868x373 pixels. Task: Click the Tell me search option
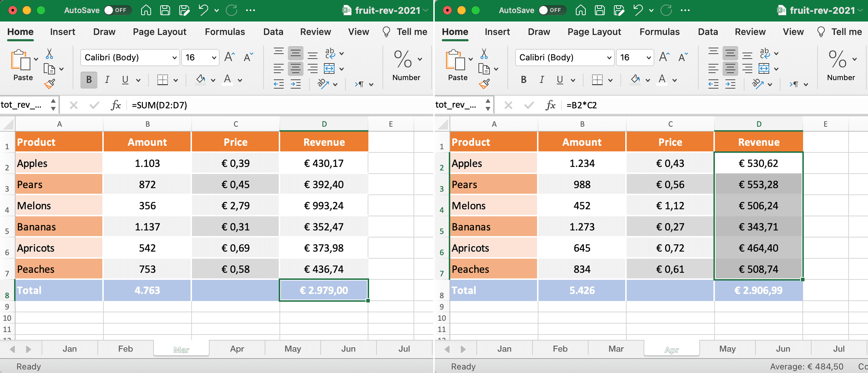point(405,32)
